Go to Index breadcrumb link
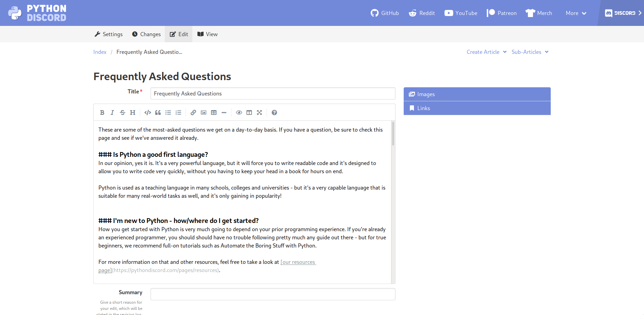The width and height of the screenshot is (644, 315). 100,52
